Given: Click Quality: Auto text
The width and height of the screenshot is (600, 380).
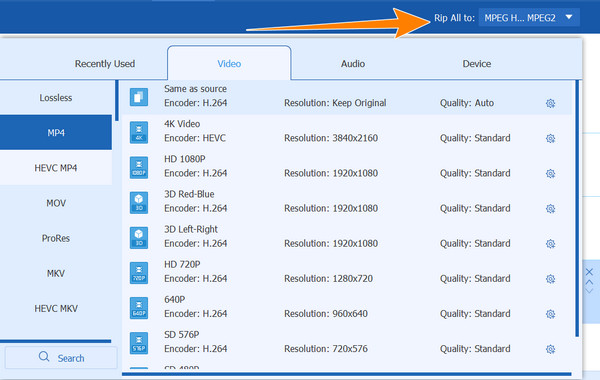Looking at the screenshot, I should [467, 103].
